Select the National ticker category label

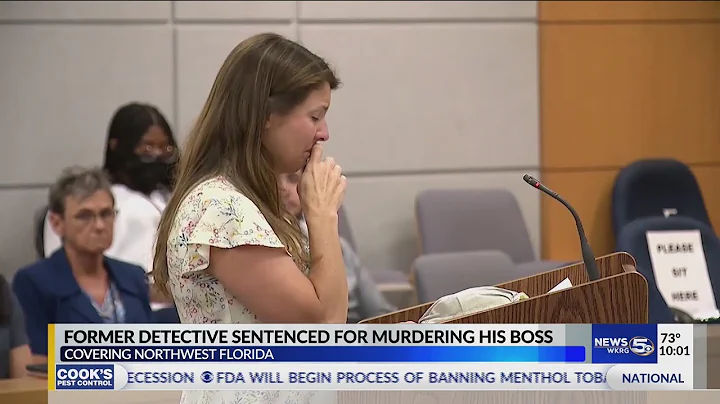pos(652,378)
